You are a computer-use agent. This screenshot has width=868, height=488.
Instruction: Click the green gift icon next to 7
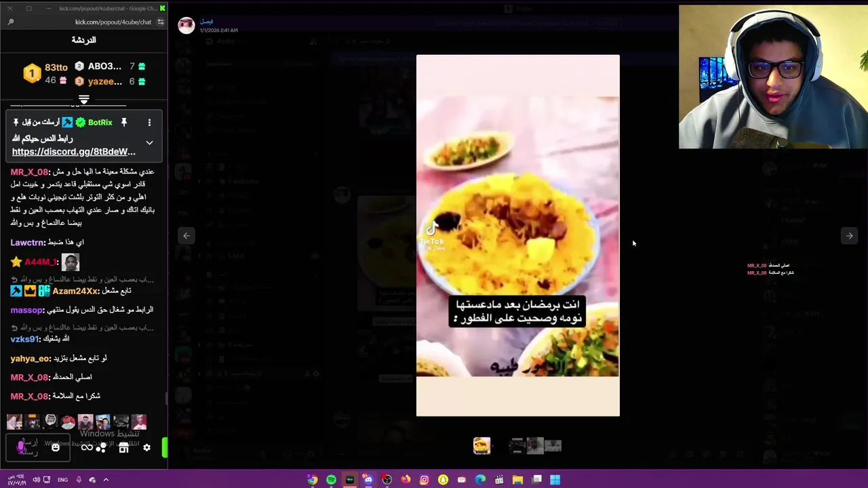click(142, 66)
